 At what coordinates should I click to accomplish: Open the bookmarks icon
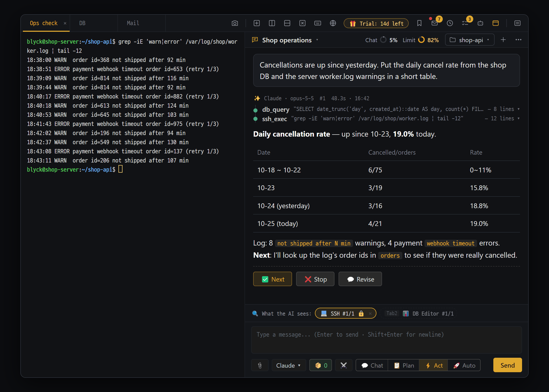419,23
